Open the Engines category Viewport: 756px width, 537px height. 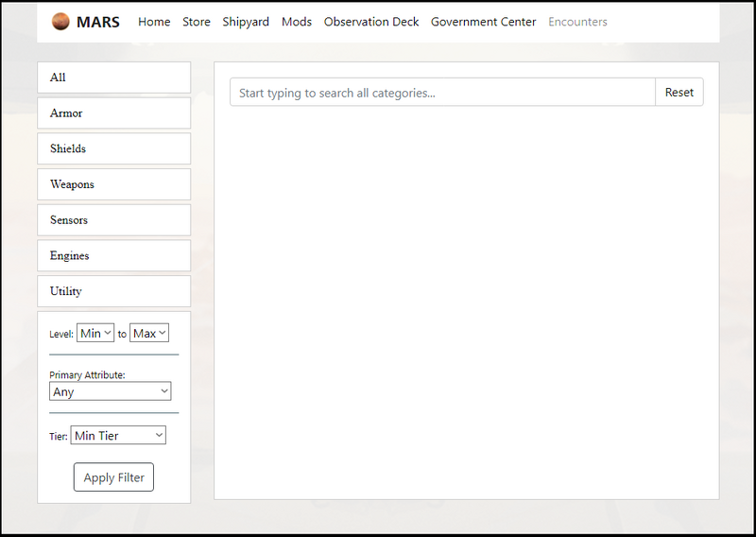(x=113, y=255)
